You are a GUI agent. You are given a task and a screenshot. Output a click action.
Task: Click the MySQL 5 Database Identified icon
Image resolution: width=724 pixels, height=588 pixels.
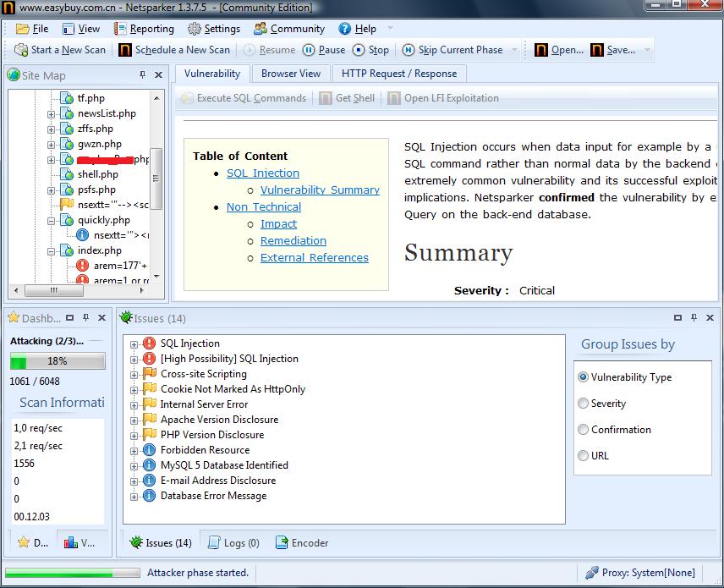(149, 464)
